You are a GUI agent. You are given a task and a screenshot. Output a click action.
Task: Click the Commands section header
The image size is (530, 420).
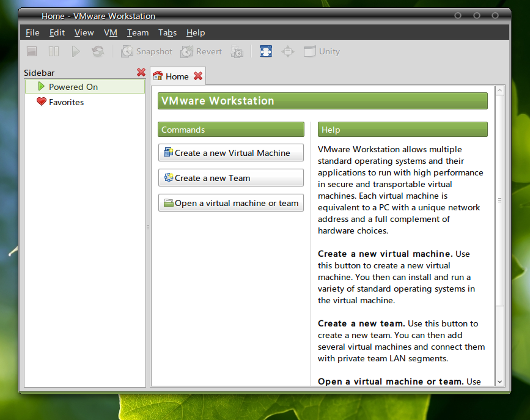point(231,130)
